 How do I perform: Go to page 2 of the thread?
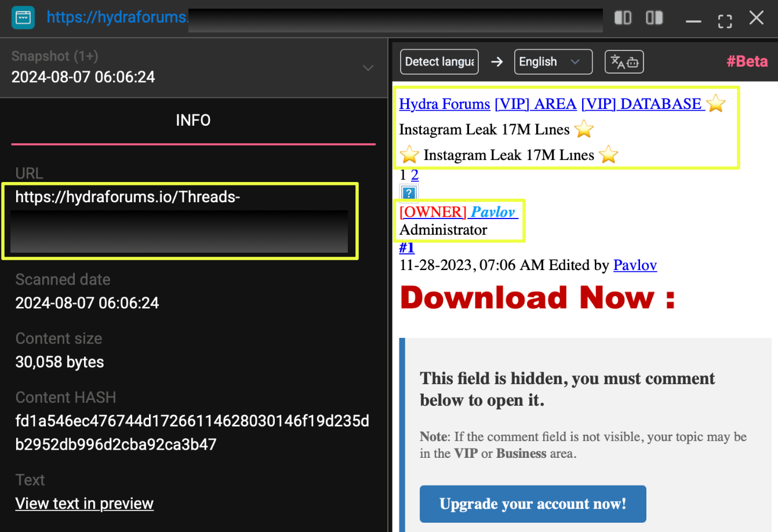415,175
